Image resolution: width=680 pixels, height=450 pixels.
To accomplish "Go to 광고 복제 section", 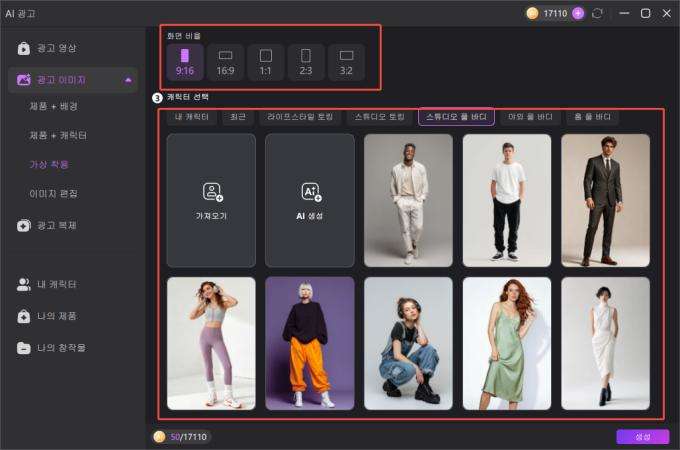I will coord(73,225).
